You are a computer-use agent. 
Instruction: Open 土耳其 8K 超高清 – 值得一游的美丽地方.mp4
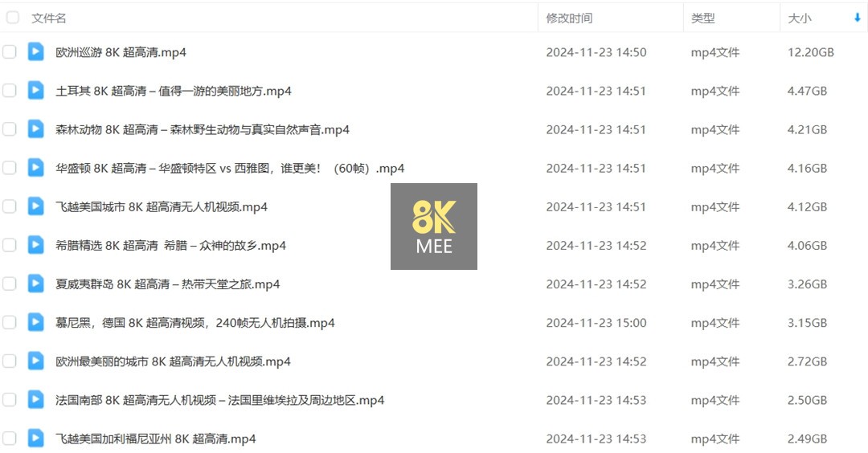point(174,91)
